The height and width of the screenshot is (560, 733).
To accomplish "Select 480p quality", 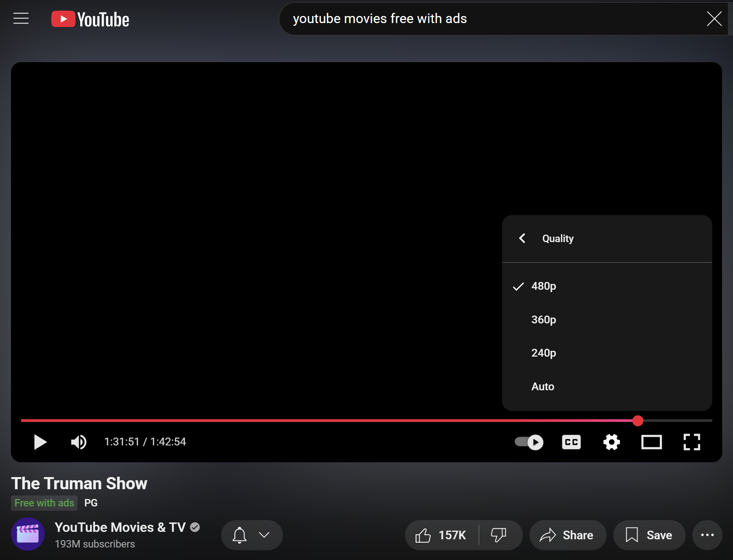I will (x=607, y=286).
